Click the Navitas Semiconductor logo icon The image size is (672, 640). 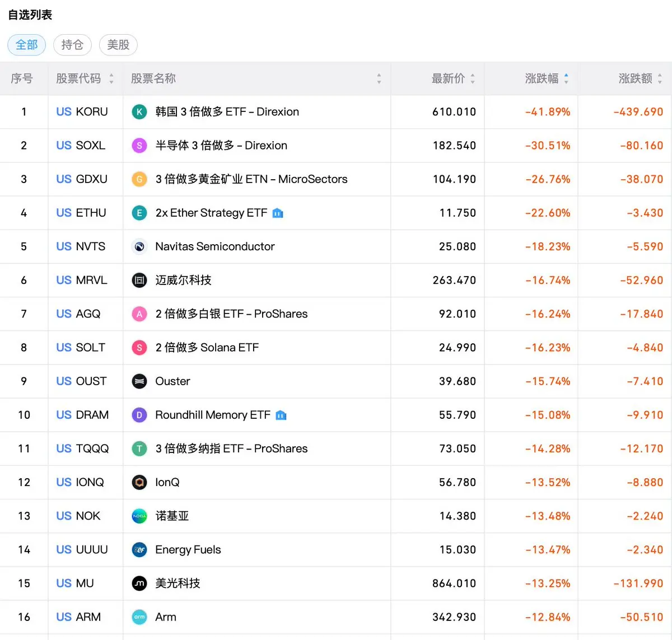point(139,246)
